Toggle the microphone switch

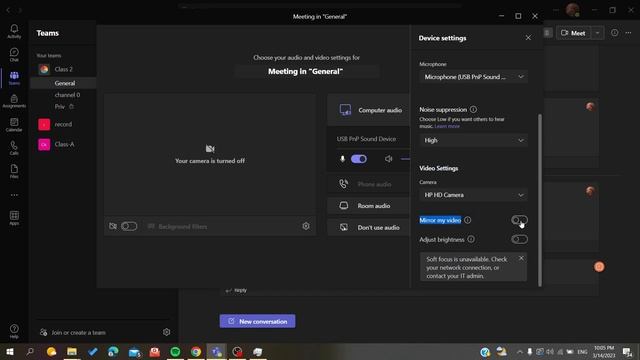359,159
